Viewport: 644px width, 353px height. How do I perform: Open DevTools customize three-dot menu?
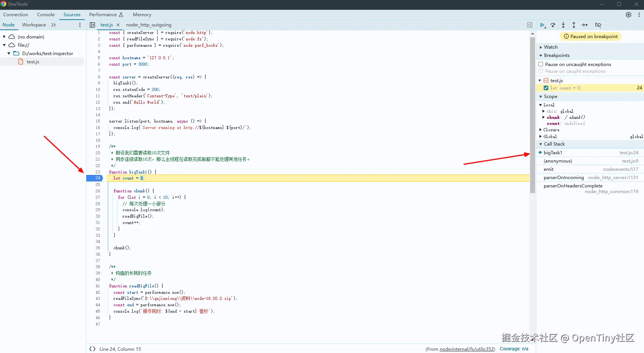click(x=639, y=15)
